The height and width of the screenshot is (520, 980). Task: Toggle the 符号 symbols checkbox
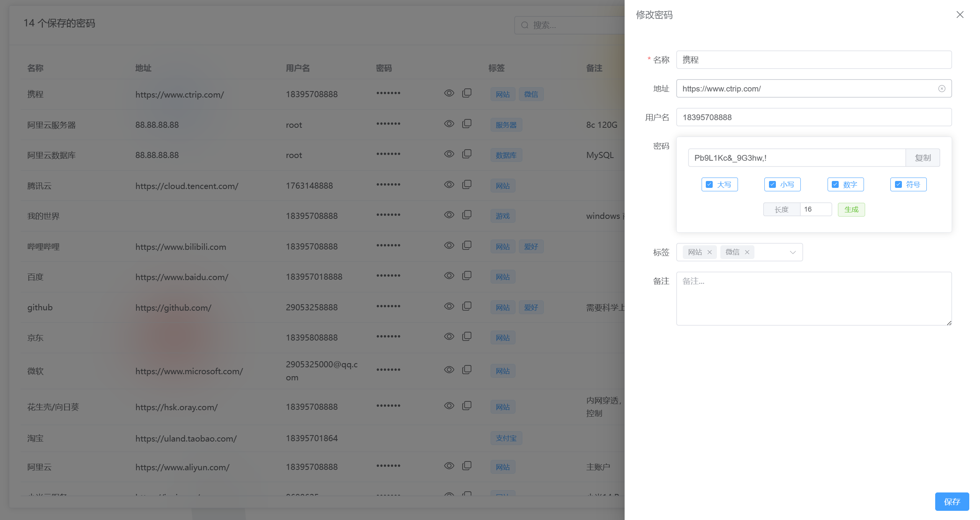[x=898, y=184]
